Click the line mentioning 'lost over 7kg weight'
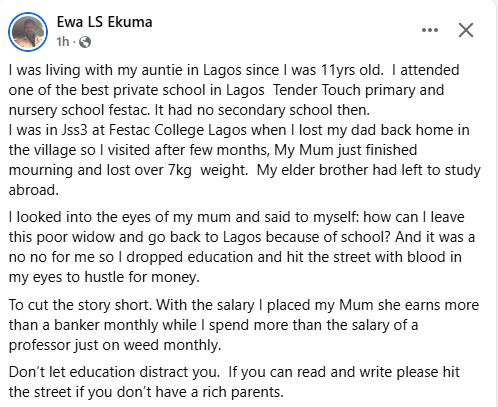Screen dimensions: 498x407 click(x=245, y=170)
